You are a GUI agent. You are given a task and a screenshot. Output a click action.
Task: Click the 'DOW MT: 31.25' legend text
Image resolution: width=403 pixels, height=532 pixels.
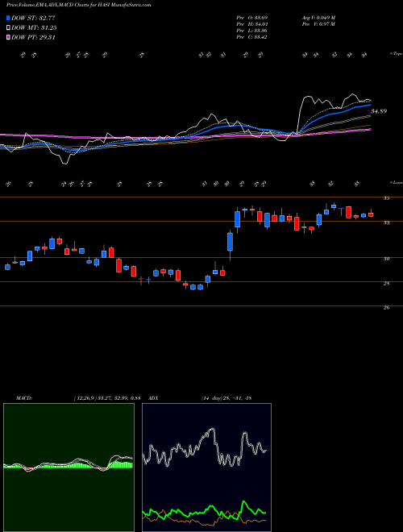[x=34, y=28]
